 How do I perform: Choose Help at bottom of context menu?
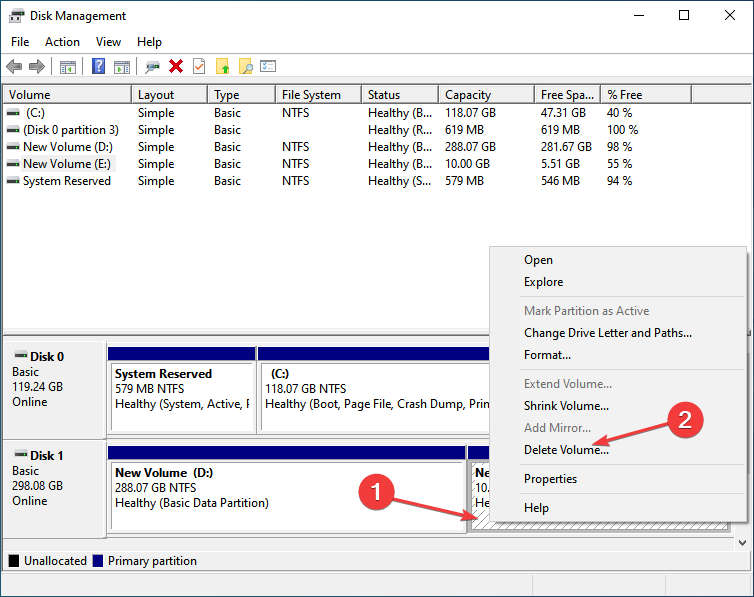coord(536,508)
